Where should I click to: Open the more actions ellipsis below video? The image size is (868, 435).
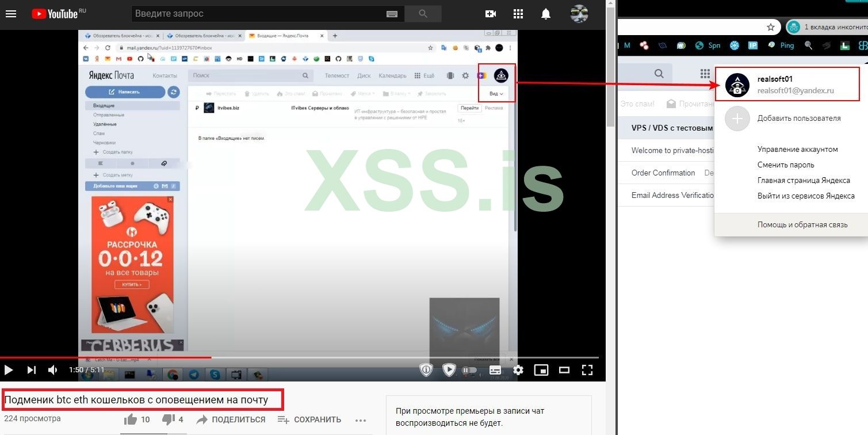click(x=361, y=420)
